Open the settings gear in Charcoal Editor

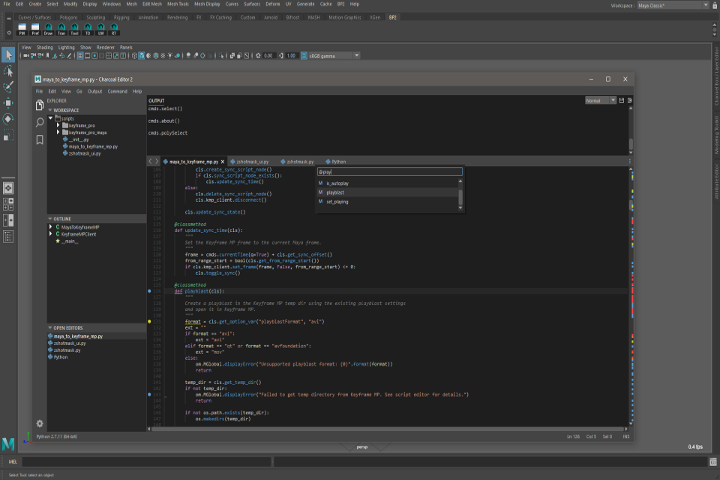point(39,424)
